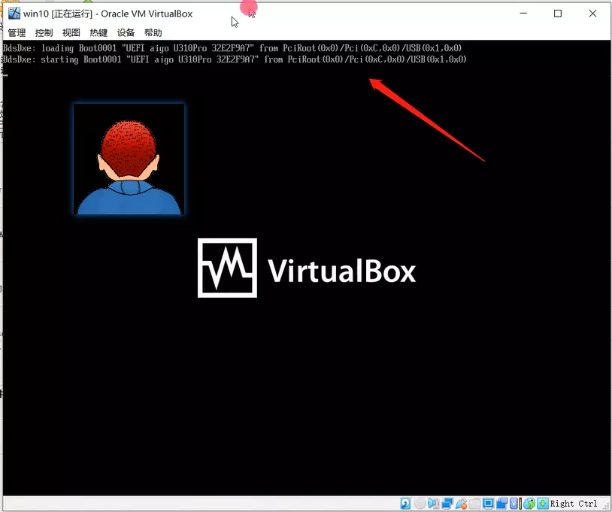Maximize the win10 VirtualBox window
Image resolution: width=612 pixels, height=512 pixels.
tap(558, 14)
